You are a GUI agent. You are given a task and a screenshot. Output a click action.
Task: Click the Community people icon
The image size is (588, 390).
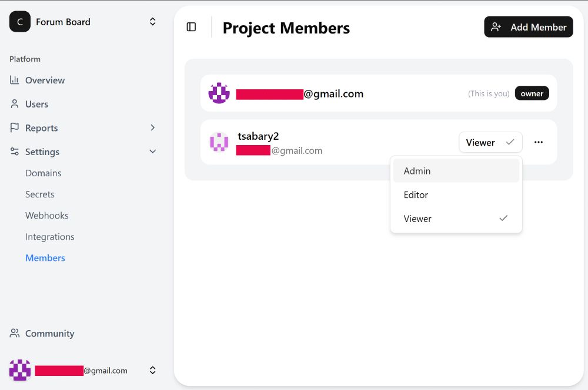[15, 333]
